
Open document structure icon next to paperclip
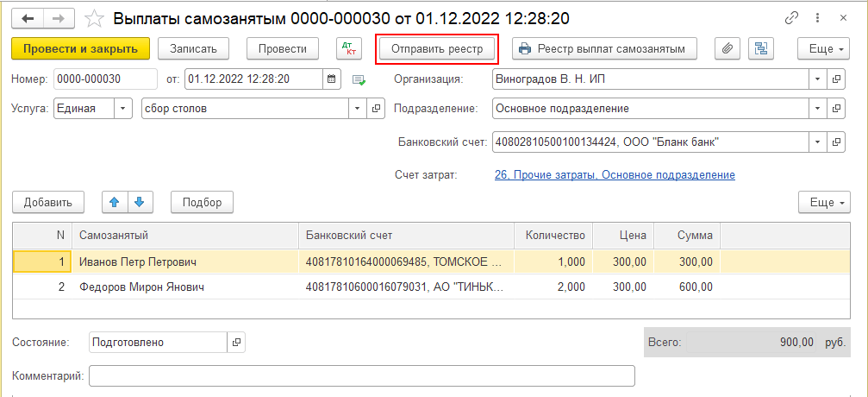pos(760,49)
